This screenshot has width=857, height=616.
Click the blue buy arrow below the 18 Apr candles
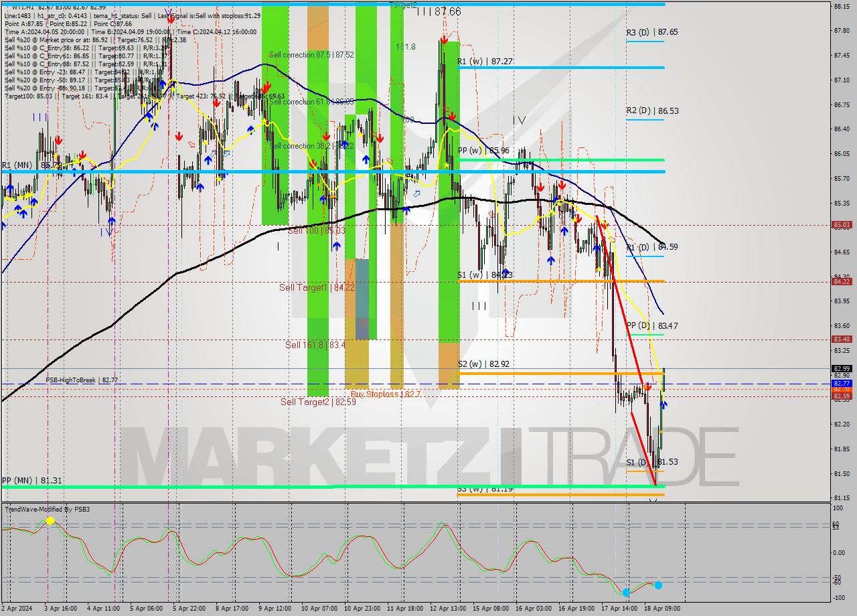[x=664, y=405]
